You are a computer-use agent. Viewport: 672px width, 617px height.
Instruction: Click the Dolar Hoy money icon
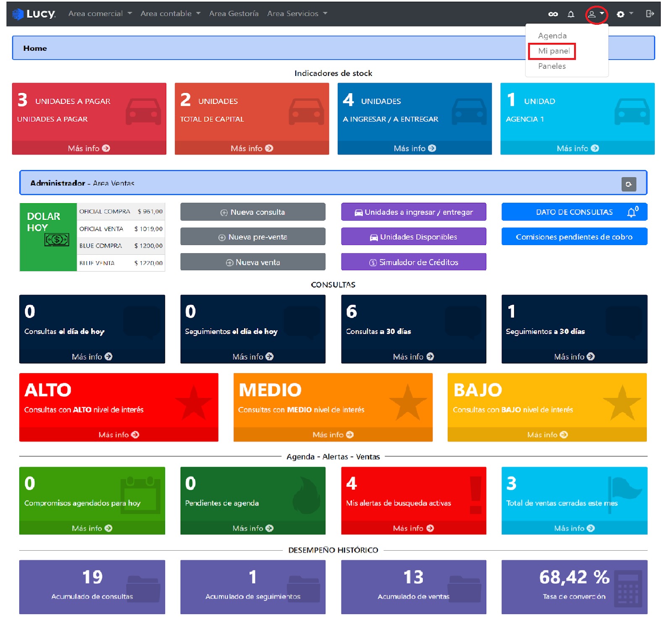click(x=57, y=240)
